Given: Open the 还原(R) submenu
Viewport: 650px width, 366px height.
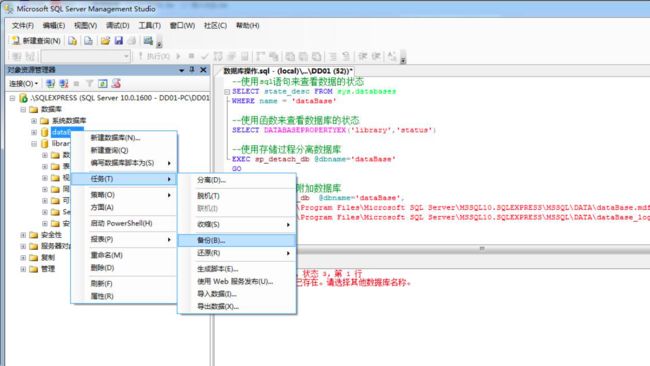Looking at the screenshot, I should [x=237, y=253].
